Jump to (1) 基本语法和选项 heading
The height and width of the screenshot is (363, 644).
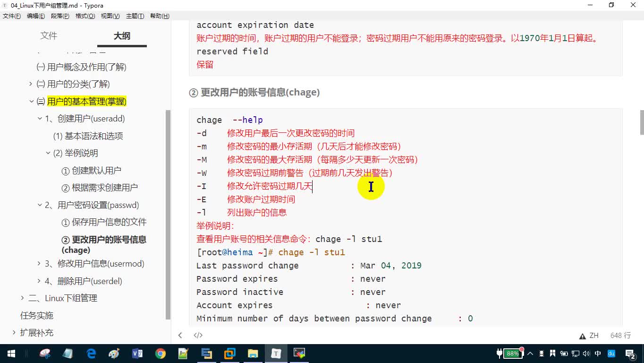[88, 136]
